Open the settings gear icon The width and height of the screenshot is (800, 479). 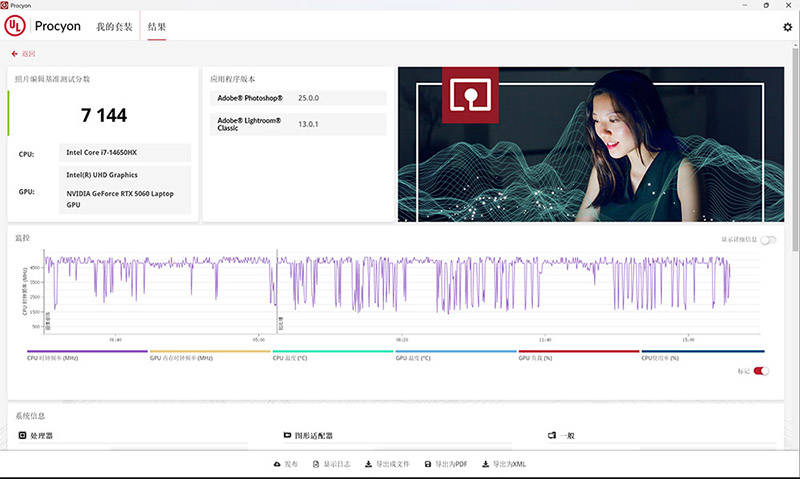pyautogui.click(x=787, y=27)
